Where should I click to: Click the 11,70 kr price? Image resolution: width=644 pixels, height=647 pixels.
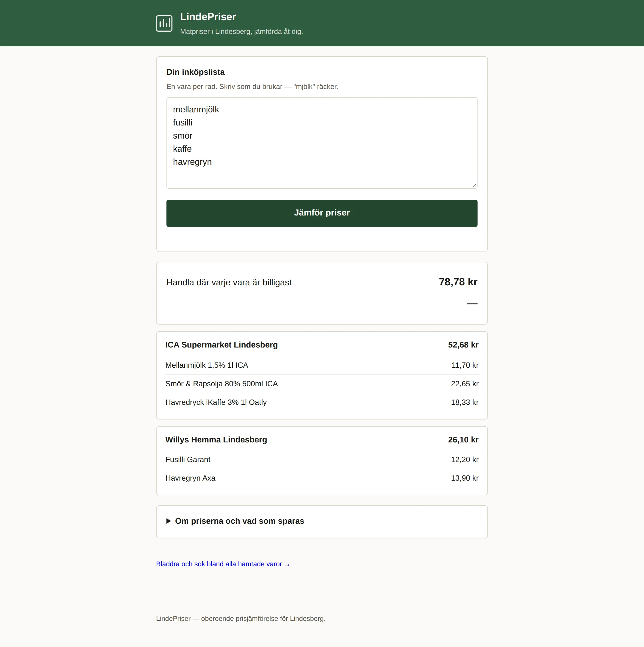tap(465, 365)
